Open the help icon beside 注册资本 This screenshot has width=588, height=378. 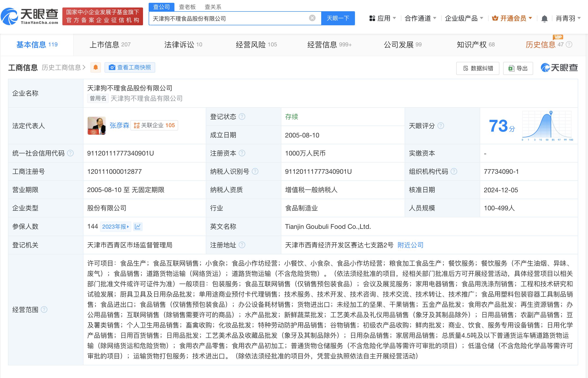coord(242,153)
